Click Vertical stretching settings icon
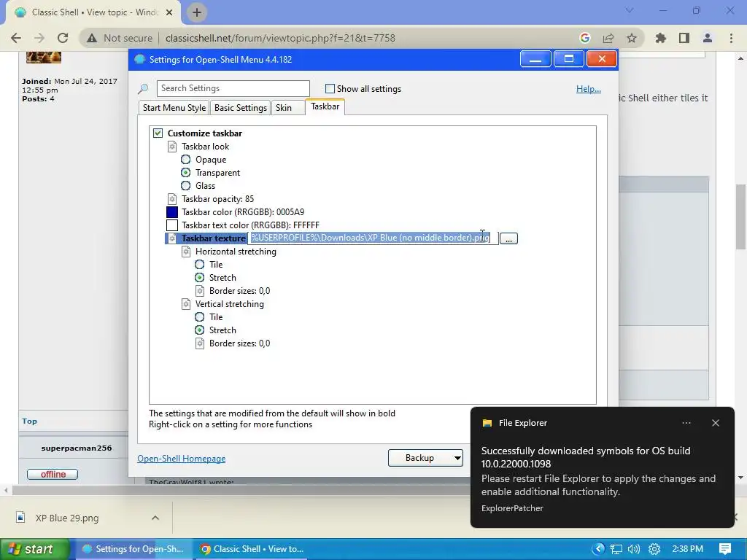747x560 pixels. point(186,304)
